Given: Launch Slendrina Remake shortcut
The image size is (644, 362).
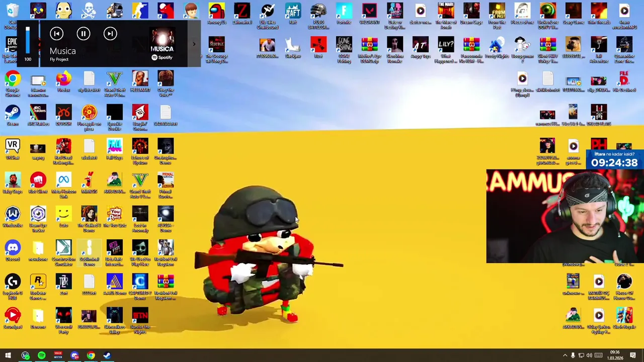Looking at the screenshot, I should [x=395, y=50].
